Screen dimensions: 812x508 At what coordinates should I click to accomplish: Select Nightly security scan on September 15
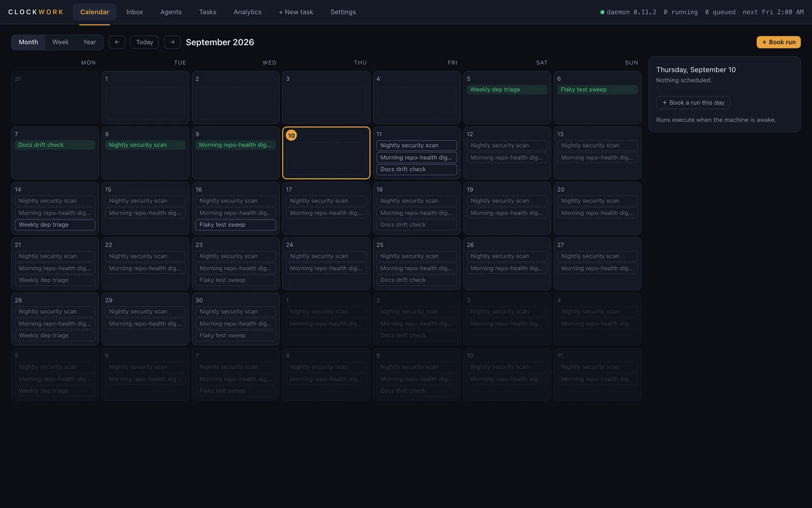point(145,201)
